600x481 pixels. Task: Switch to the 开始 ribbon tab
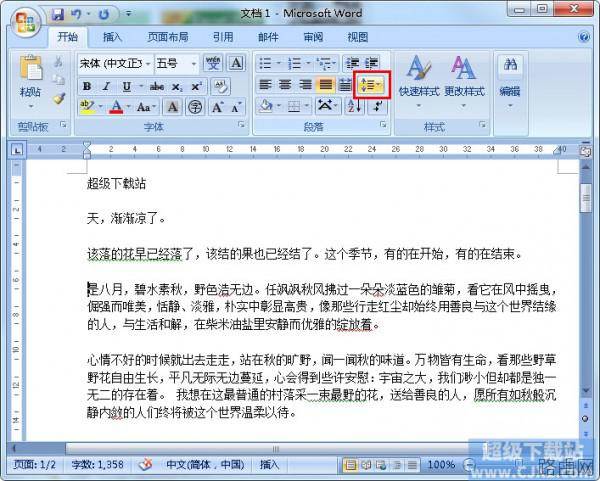coord(67,37)
